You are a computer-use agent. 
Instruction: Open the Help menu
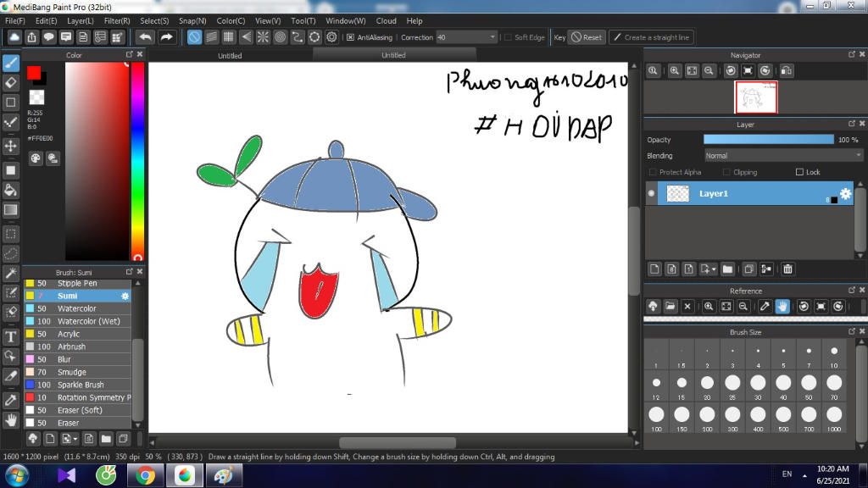414,20
